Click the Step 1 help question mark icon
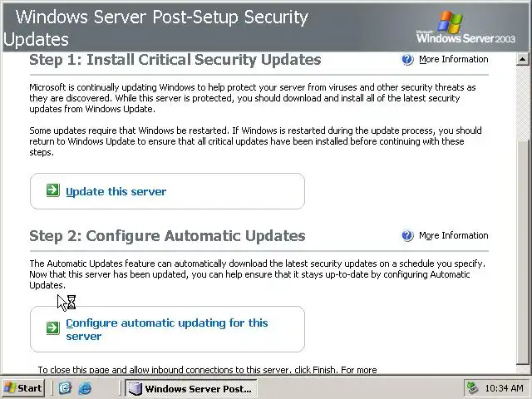The height and width of the screenshot is (399, 532). tap(407, 60)
